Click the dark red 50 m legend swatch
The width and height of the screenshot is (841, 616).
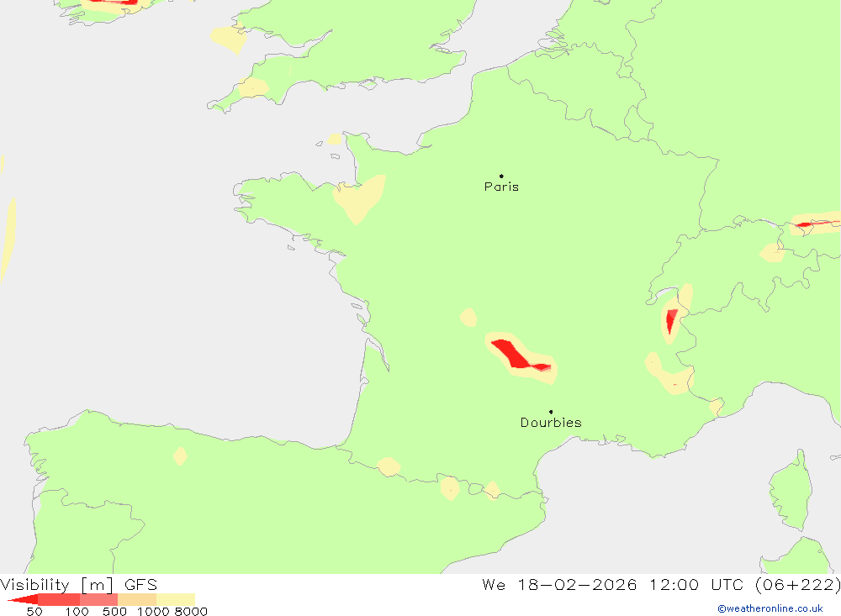[24, 599]
